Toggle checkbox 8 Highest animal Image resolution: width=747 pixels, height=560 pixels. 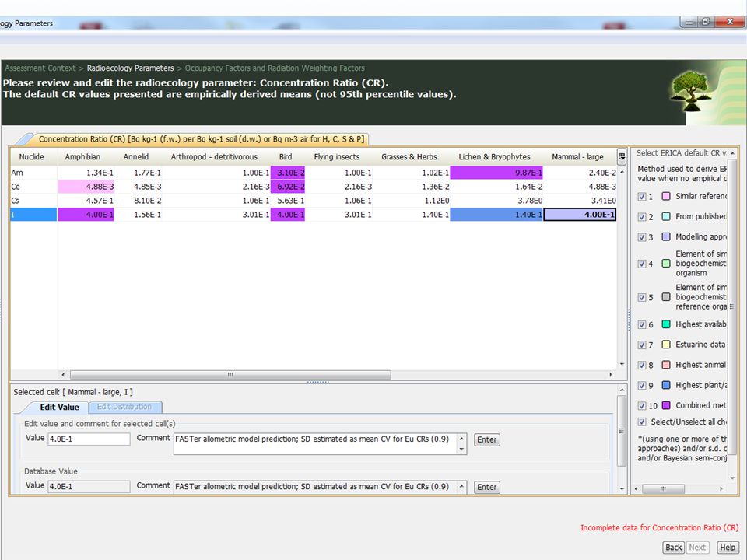(642, 366)
